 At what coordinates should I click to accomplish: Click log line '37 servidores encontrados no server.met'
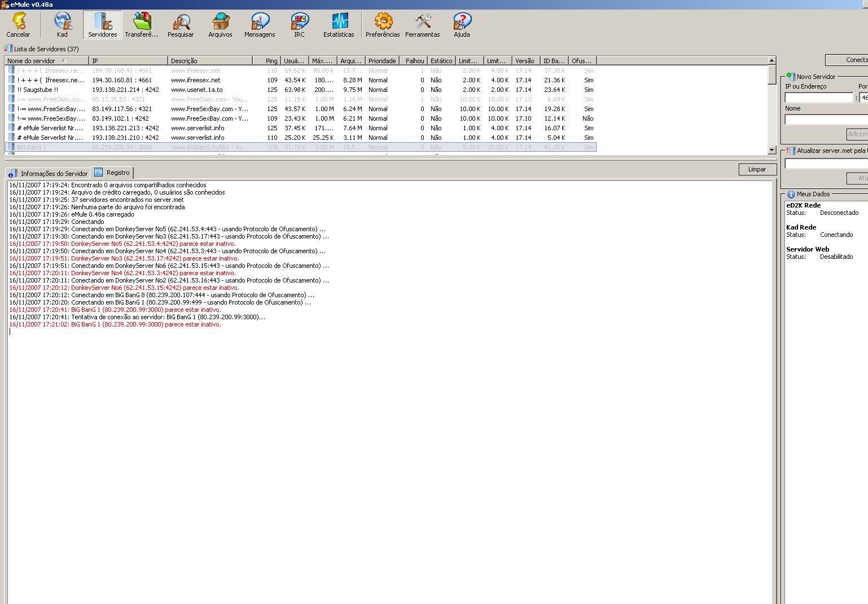(x=97, y=200)
